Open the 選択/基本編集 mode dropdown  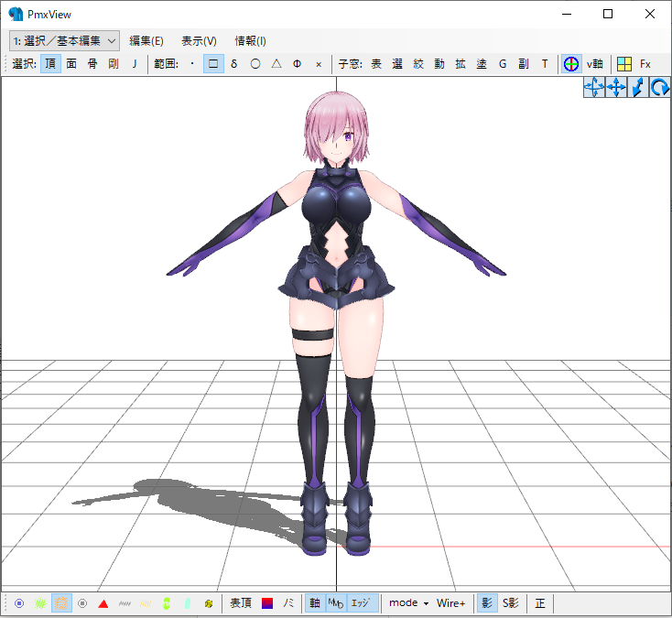(64, 40)
